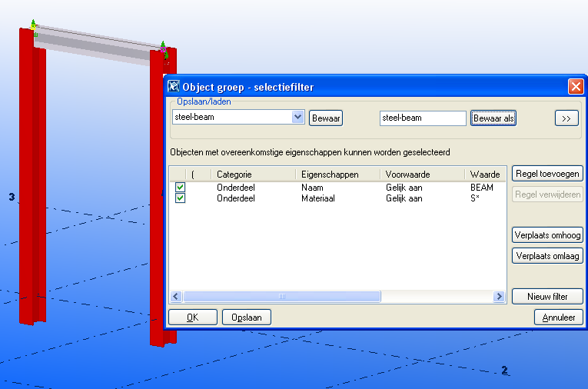Open the steel-beam filter dropdown
This screenshot has height=389, width=588.
click(298, 118)
